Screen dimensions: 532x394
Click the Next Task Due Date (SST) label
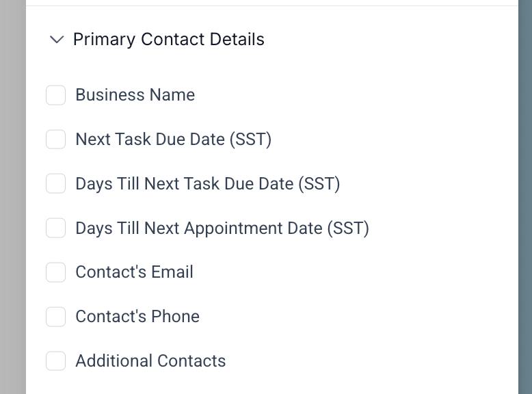(173, 140)
